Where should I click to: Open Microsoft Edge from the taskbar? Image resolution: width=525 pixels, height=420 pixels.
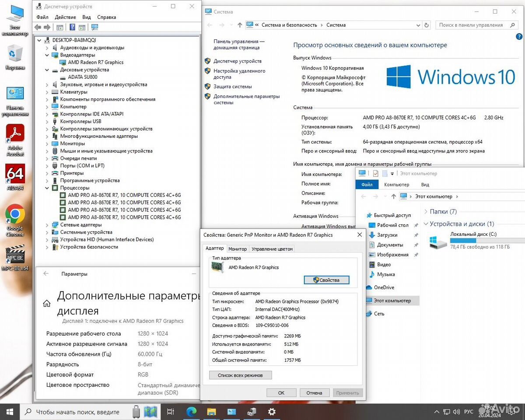point(191,412)
